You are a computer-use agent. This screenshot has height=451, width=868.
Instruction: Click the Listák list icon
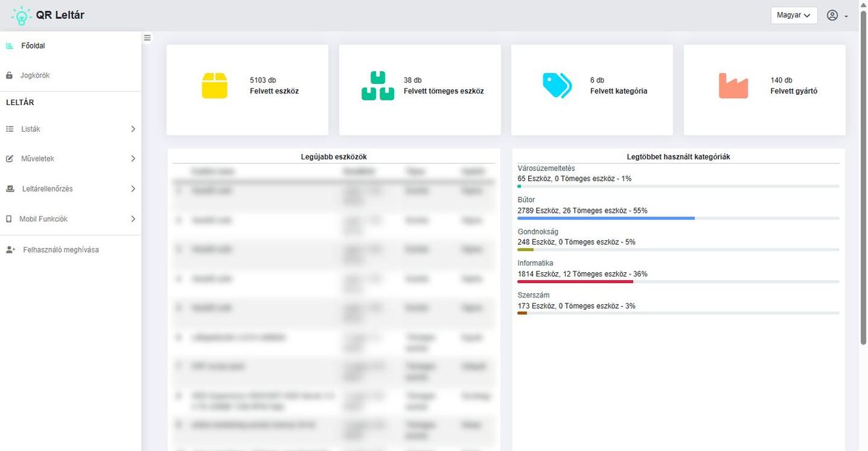pyautogui.click(x=9, y=129)
